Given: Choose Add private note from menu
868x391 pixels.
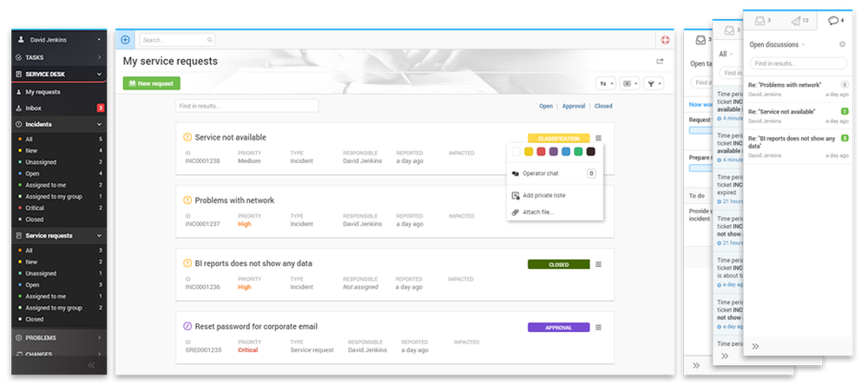Looking at the screenshot, I should [x=555, y=195].
